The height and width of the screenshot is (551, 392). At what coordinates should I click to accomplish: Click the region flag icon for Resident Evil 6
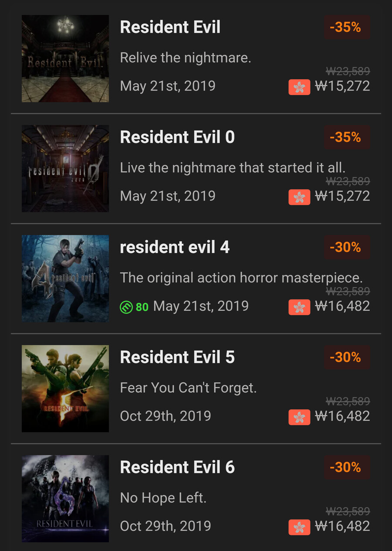[x=299, y=527]
